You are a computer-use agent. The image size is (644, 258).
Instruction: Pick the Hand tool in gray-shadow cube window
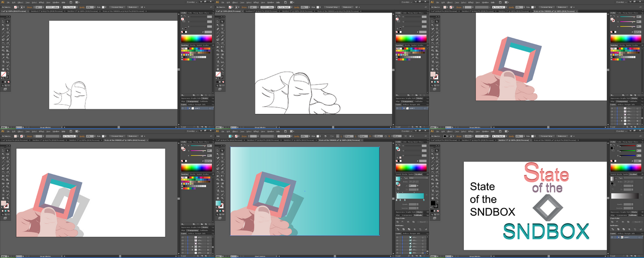pyautogui.click(x=3, y=198)
